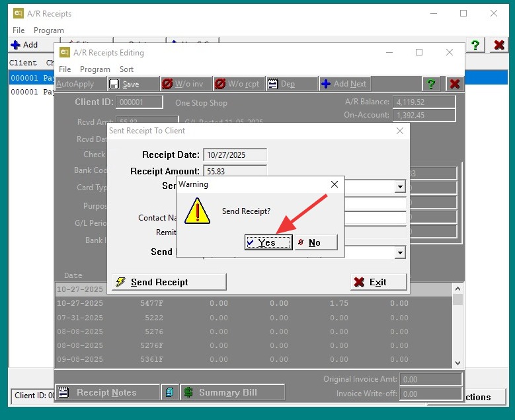Viewport: 515px width, 420px height.
Task: Click the invoice list scroll down arrow
Action: (x=458, y=363)
